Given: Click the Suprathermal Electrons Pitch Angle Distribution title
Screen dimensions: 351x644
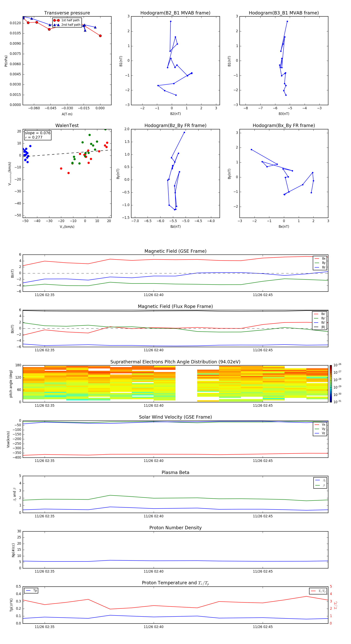Looking at the screenshot, I should [175, 362].
